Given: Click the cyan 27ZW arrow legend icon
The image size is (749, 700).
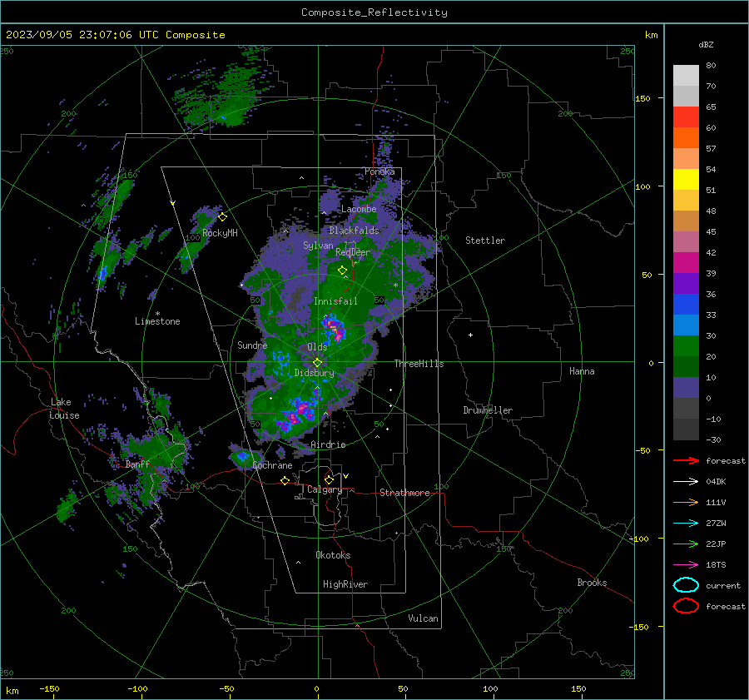Looking at the screenshot, I should click(686, 524).
